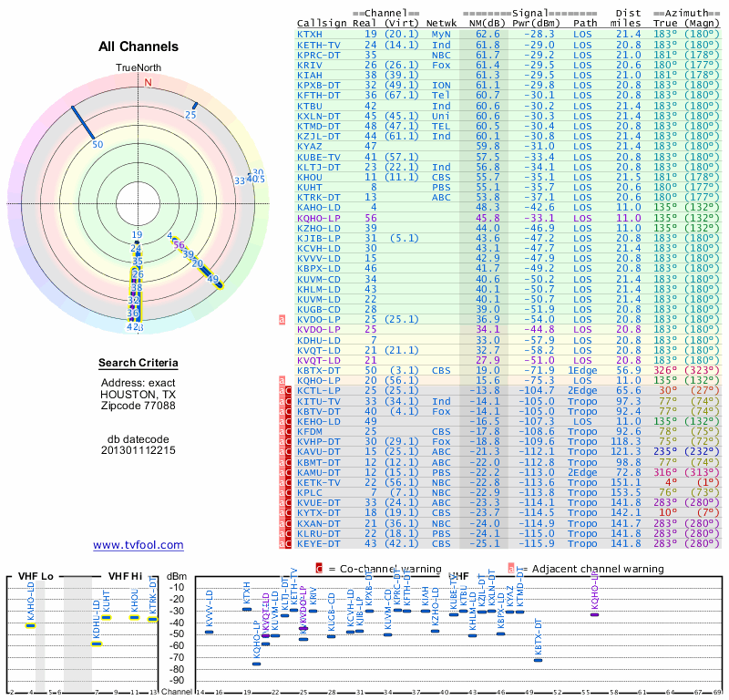Click the KAHO-LD bar in VHF Lo chart

30,625
